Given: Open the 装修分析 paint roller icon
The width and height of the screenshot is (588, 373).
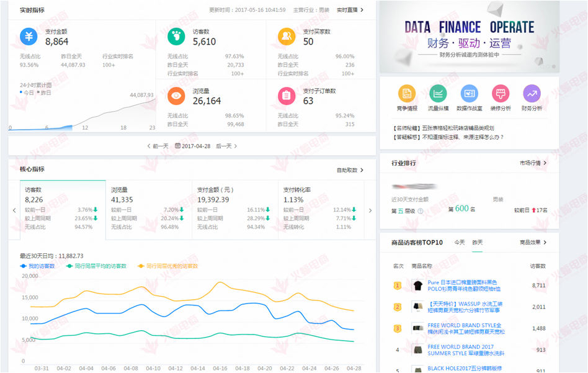Looking at the screenshot, I should [501, 94].
